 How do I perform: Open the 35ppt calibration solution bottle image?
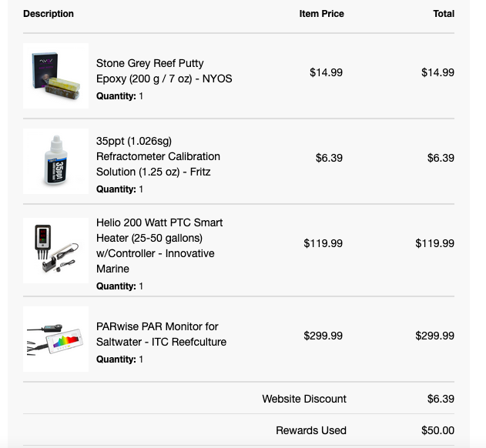point(55,162)
